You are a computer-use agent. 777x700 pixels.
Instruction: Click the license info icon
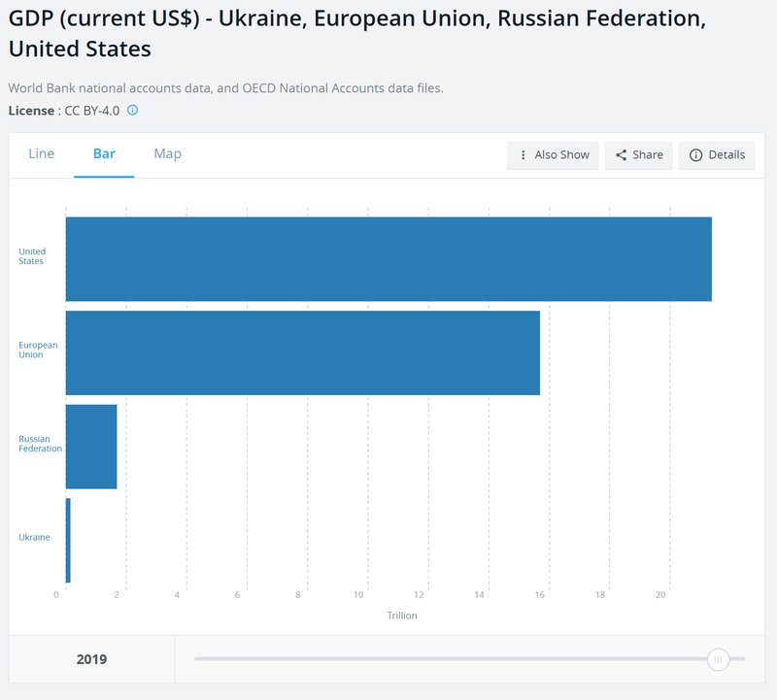133,111
